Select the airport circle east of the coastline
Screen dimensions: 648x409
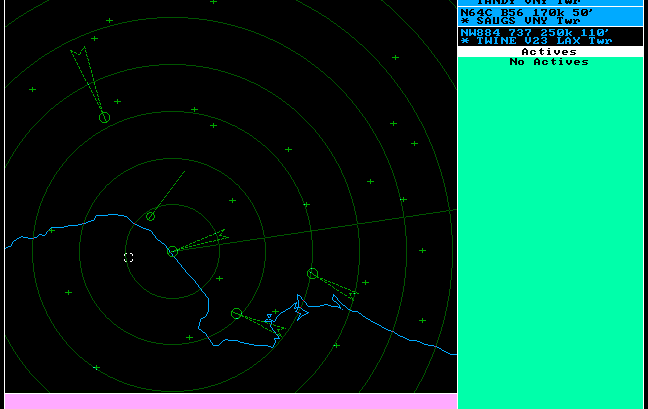click(x=312, y=273)
